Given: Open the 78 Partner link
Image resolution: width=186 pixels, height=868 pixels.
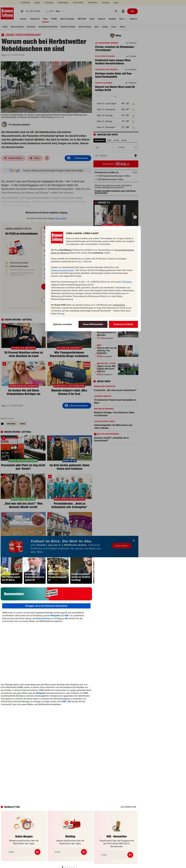Looking at the screenshot, I should pos(127,282).
